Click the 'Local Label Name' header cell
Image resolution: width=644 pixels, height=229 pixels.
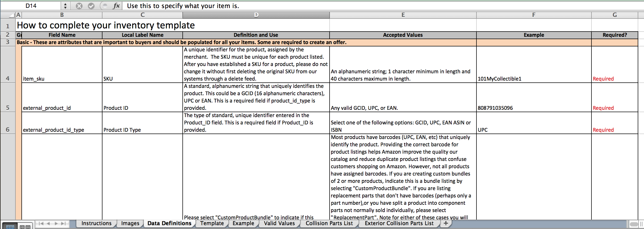pos(142,35)
